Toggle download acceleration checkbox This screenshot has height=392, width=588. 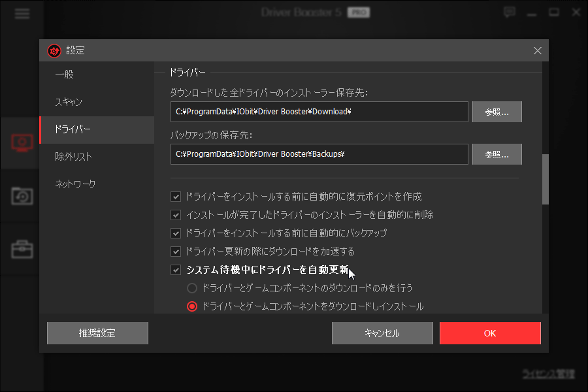coord(176,252)
